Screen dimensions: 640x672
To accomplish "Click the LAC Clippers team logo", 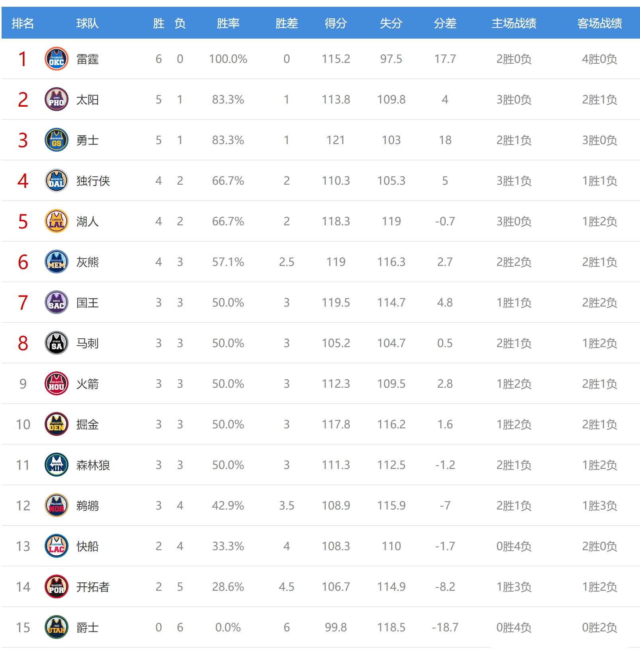I will (x=57, y=546).
